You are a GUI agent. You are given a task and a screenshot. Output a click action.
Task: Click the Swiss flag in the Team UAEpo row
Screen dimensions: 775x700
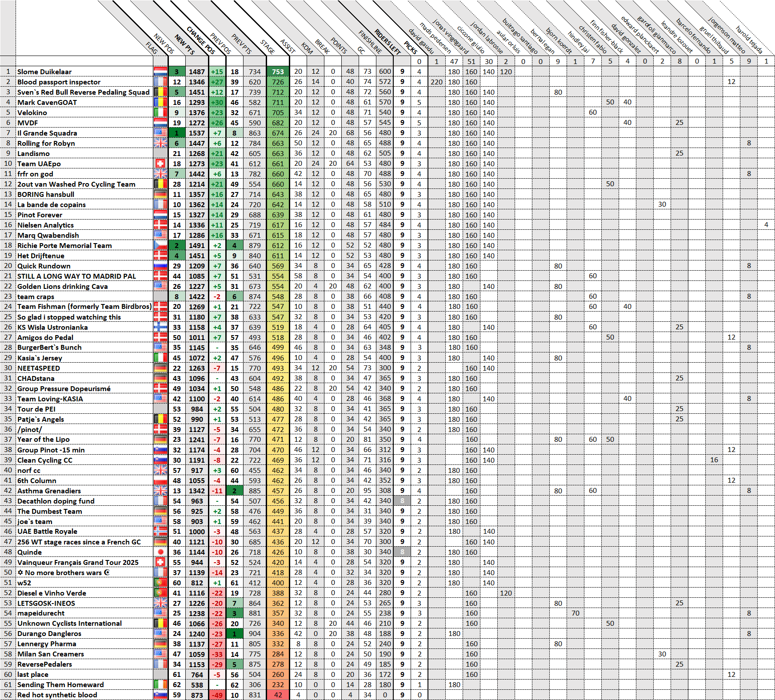(160, 164)
